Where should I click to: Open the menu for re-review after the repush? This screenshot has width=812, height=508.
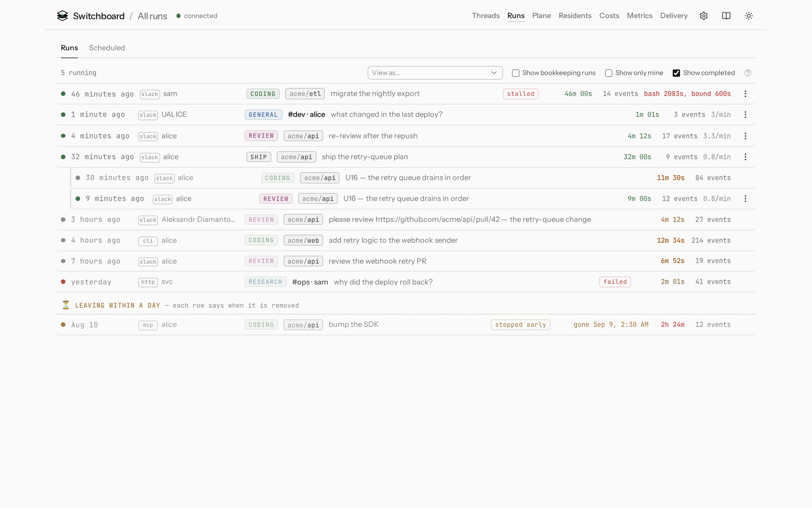pos(745,136)
